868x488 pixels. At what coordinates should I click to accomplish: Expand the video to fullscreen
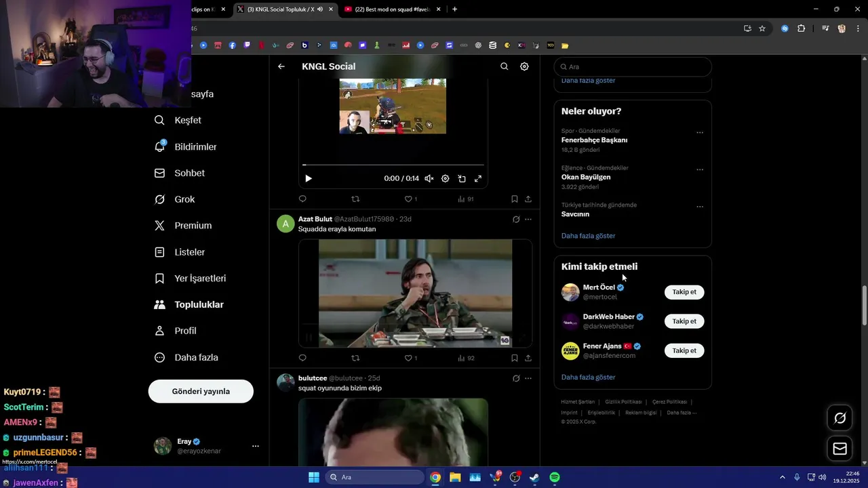coord(478,178)
